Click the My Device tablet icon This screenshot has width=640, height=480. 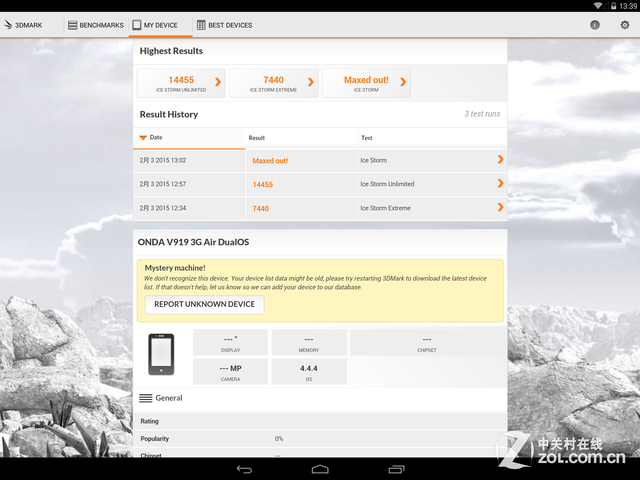pyautogui.click(x=137, y=25)
